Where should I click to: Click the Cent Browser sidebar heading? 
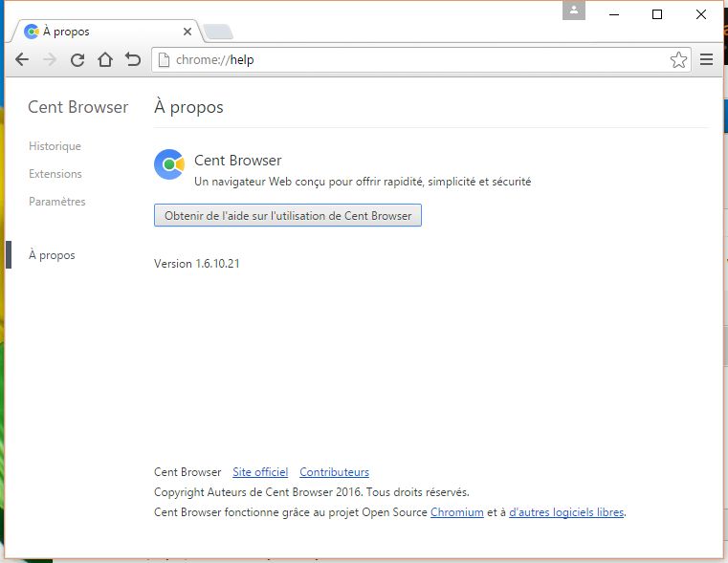[78, 107]
